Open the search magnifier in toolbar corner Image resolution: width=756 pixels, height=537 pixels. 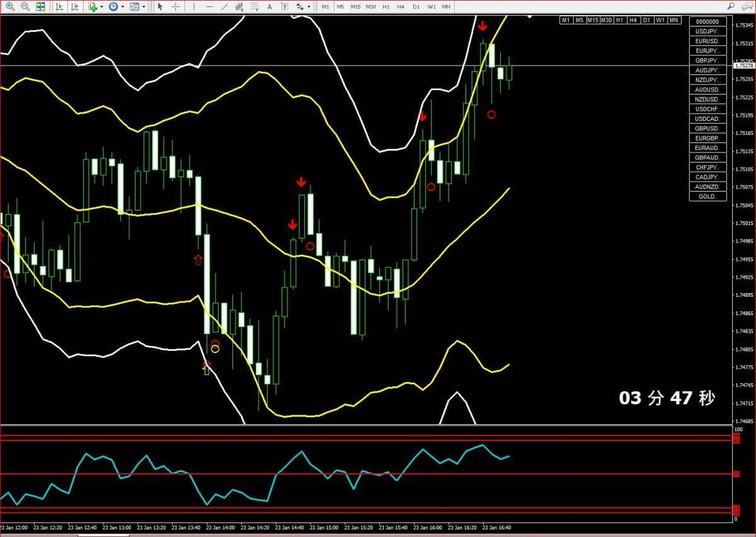click(731, 6)
